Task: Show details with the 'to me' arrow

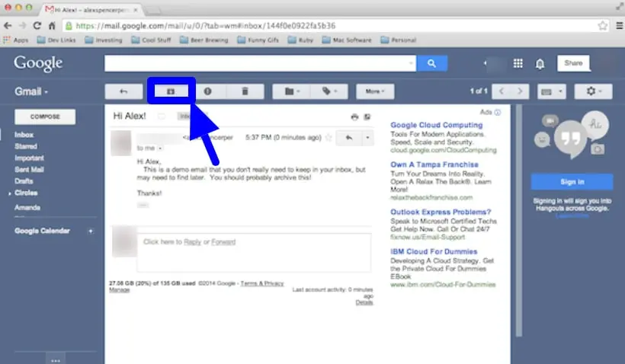Action: [x=160, y=148]
